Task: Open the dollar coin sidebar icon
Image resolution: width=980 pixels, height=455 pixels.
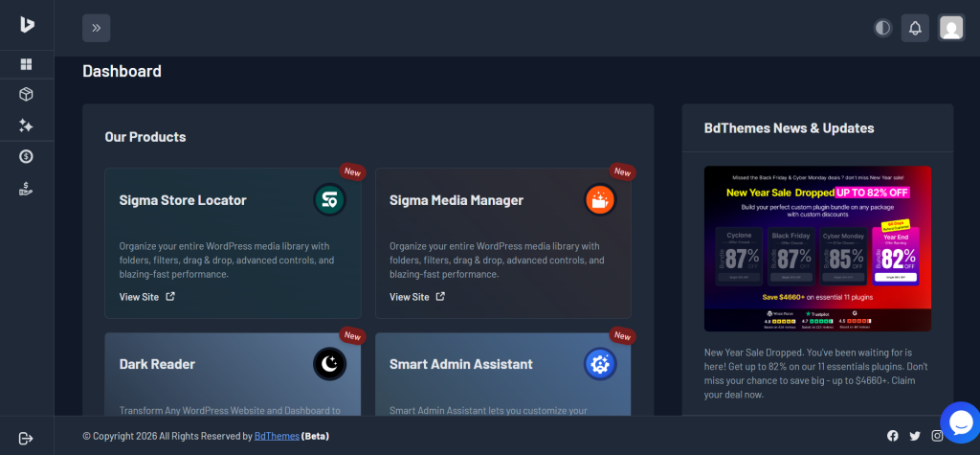Action: 27,156
